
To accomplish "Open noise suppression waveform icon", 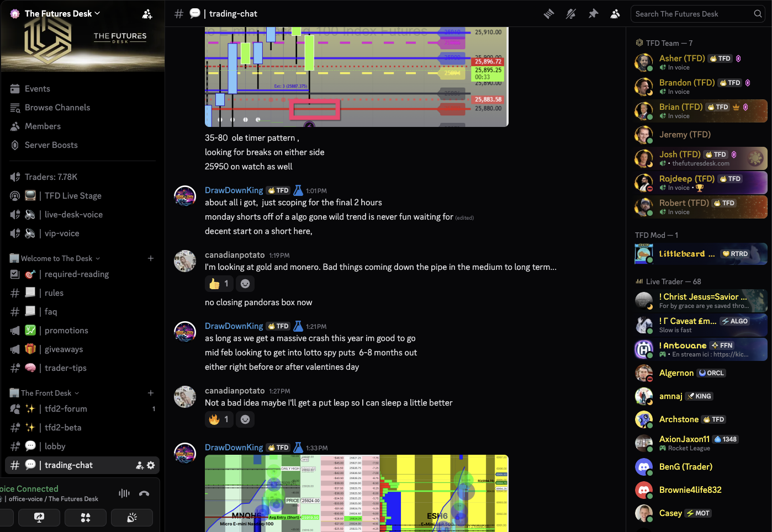I will tap(124, 493).
